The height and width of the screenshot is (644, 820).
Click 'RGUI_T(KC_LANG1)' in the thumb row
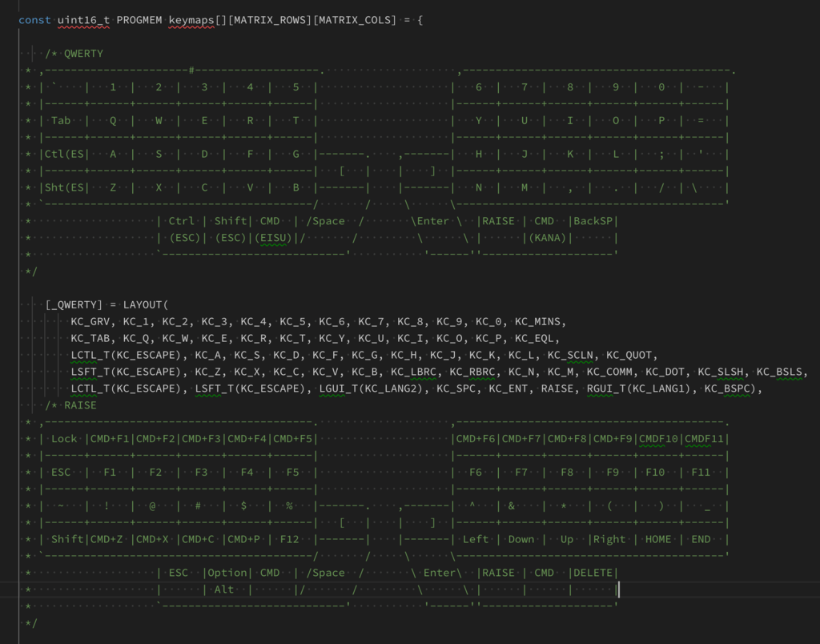coord(639,388)
